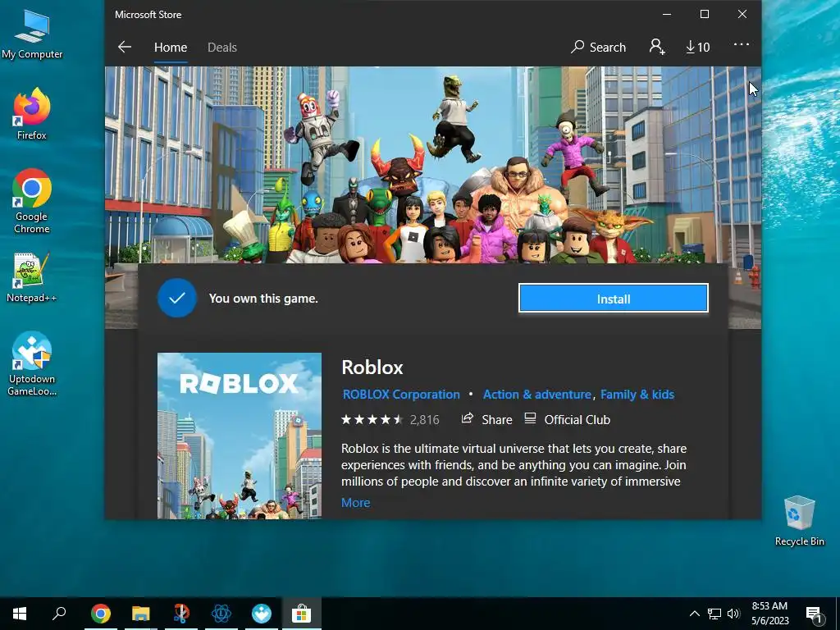The height and width of the screenshot is (630, 840).
Task: Expand the description with More
Action: [x=356, y=503]
